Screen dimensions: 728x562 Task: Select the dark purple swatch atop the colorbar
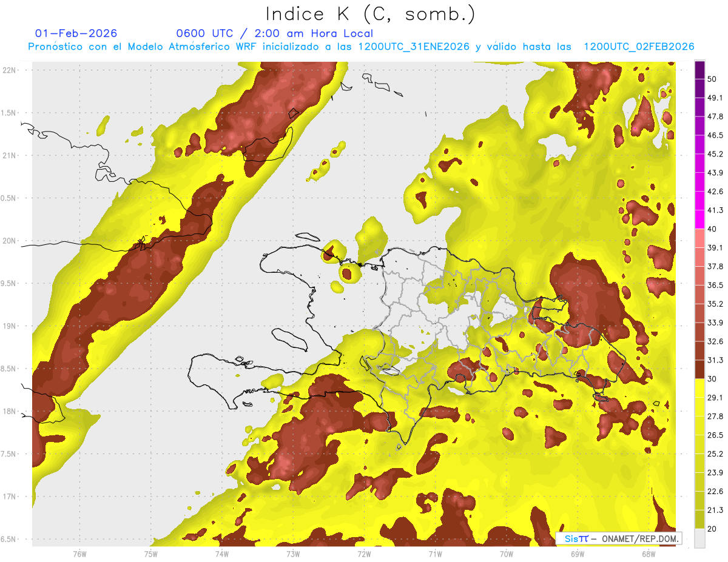click(699, 70)
